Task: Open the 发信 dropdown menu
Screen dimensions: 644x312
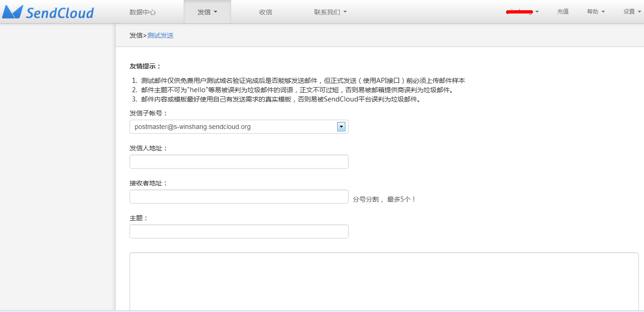Action: click(x=207, y=12)
